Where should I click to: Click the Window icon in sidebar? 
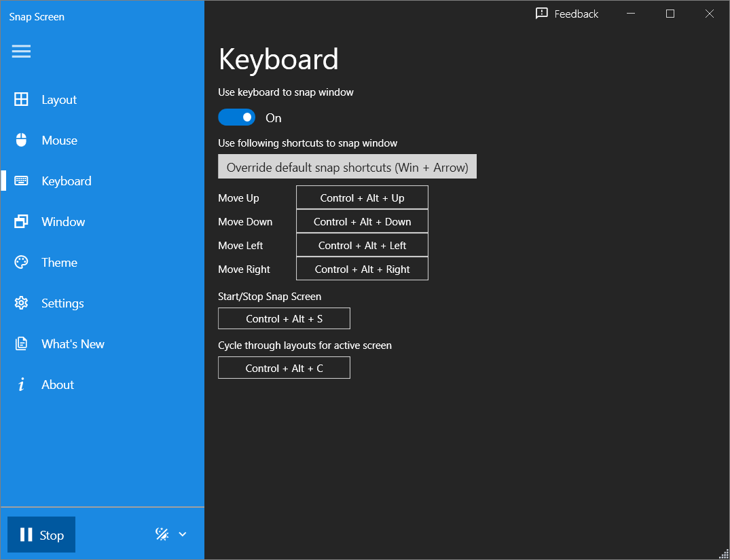21,221
